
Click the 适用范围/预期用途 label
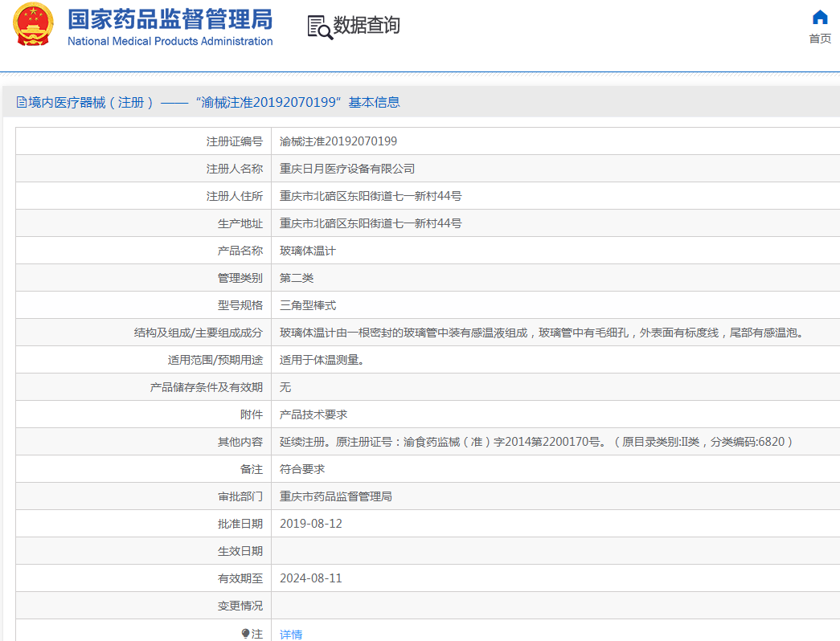click(215, 360)
